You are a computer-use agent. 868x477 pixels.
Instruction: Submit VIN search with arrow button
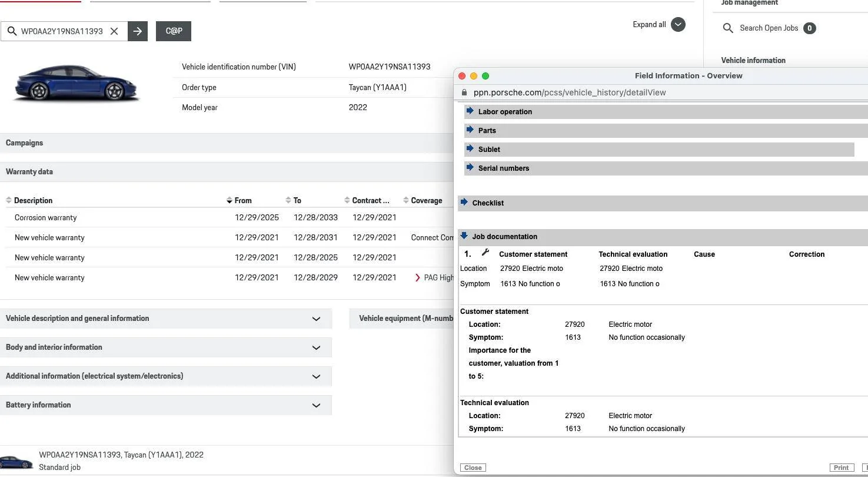138,31
